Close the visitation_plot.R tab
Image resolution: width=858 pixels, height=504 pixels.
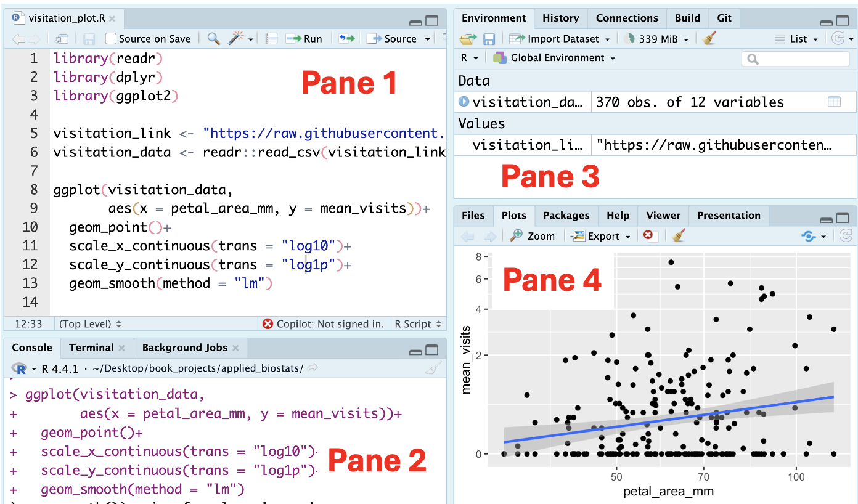pyautogui.click(x=113, y=18)
